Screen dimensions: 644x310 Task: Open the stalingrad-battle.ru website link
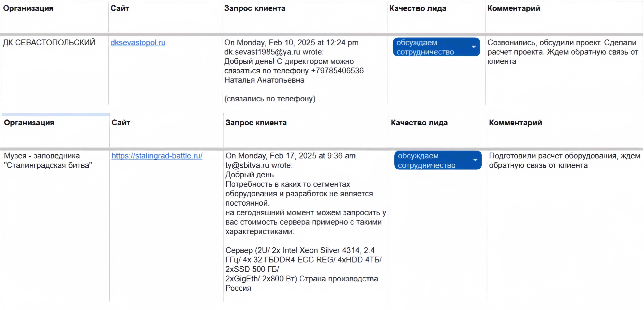(157, 156)
